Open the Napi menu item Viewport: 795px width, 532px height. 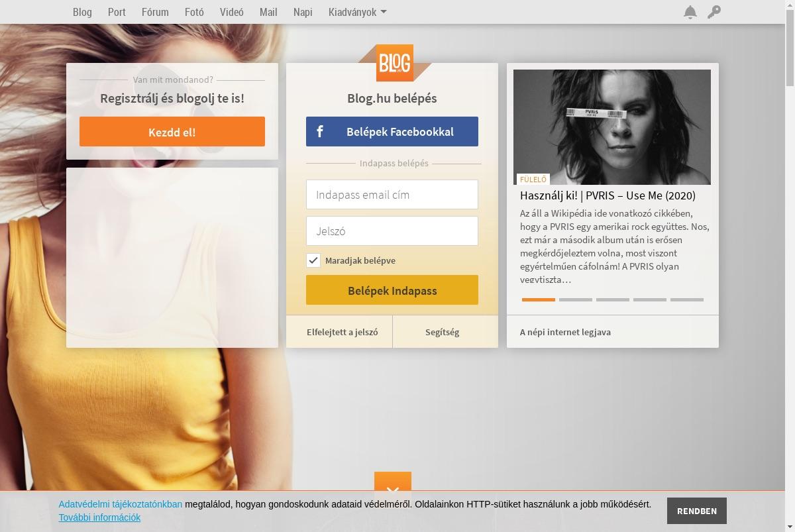pos(303,12)
